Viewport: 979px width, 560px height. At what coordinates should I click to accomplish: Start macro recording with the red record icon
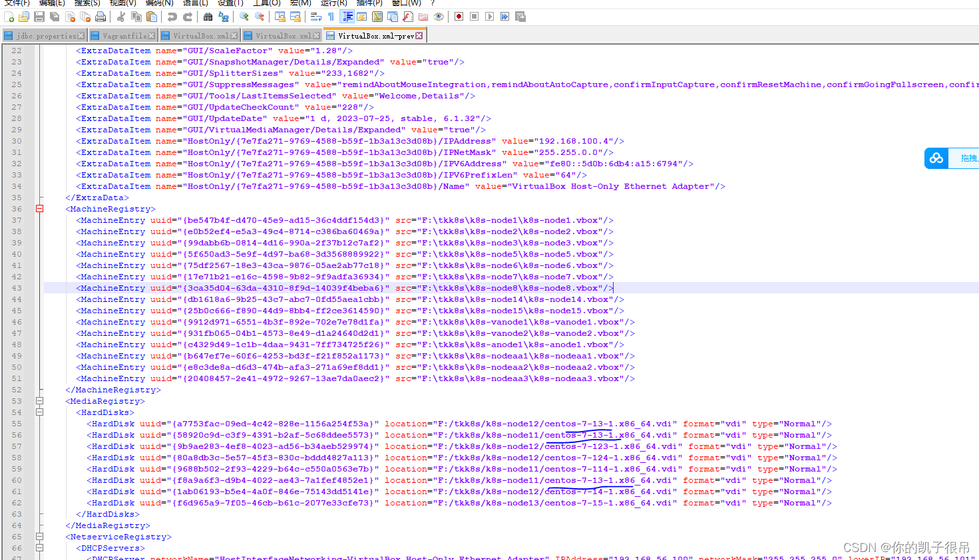click(459, 18)
